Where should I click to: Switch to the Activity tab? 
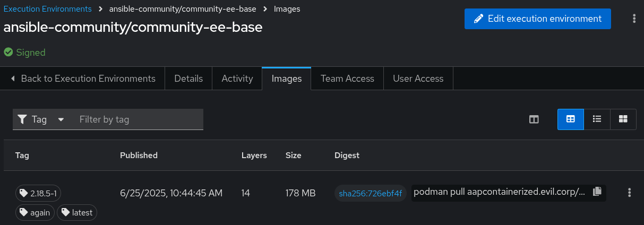(237, 79)
